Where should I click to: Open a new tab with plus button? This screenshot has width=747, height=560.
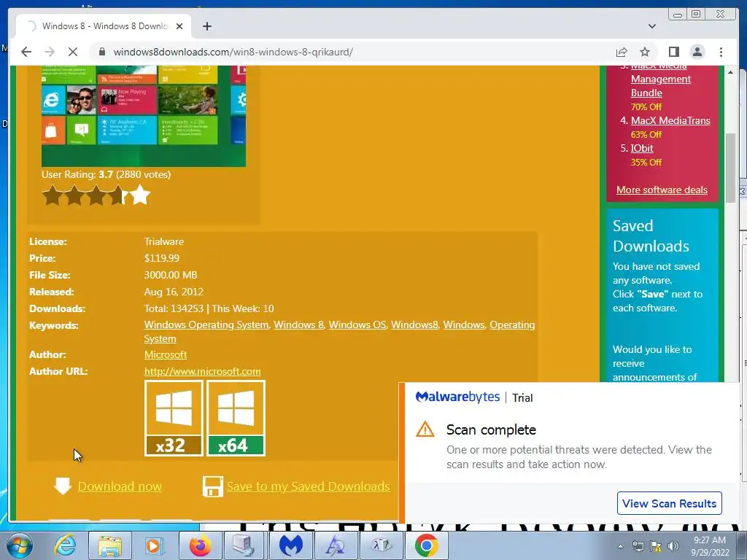206,26
